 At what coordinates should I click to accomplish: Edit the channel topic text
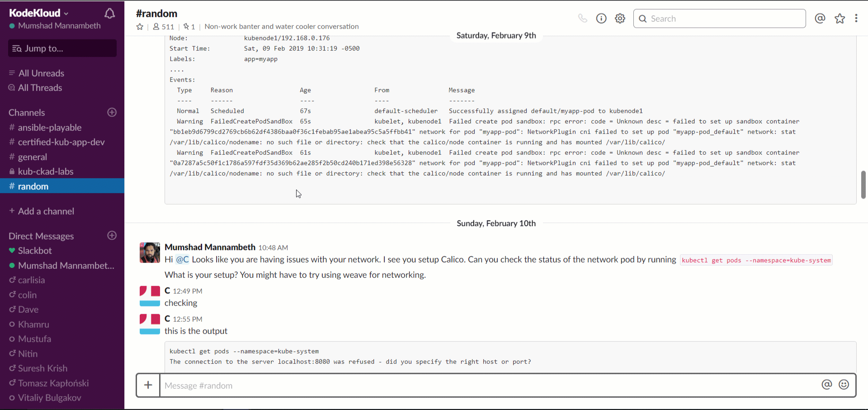[x=282, y=27]
